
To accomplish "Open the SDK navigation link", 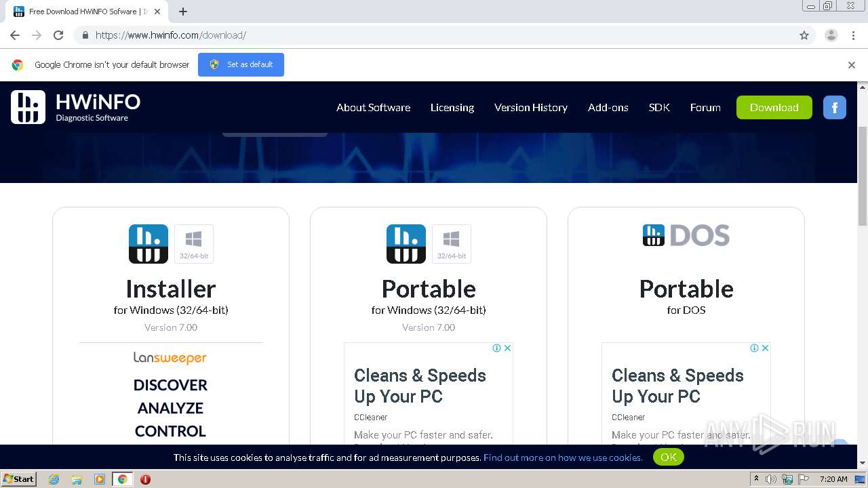I will tap(659, 107).
